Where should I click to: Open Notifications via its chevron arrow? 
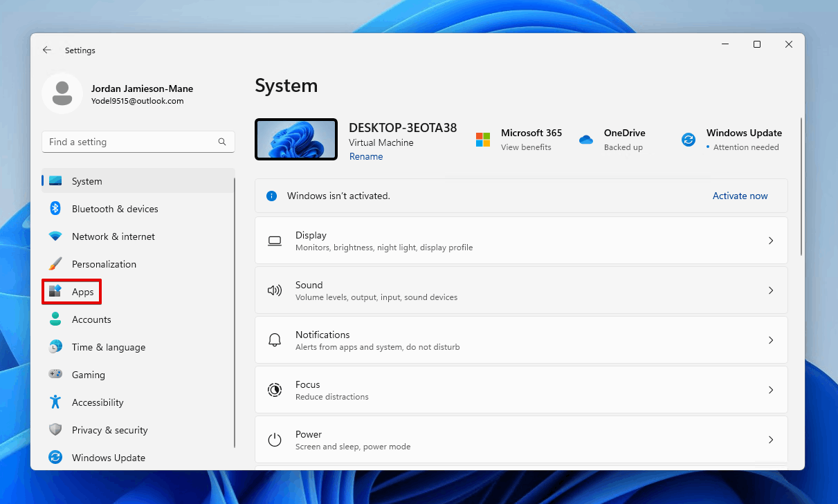tap(771, 340)
